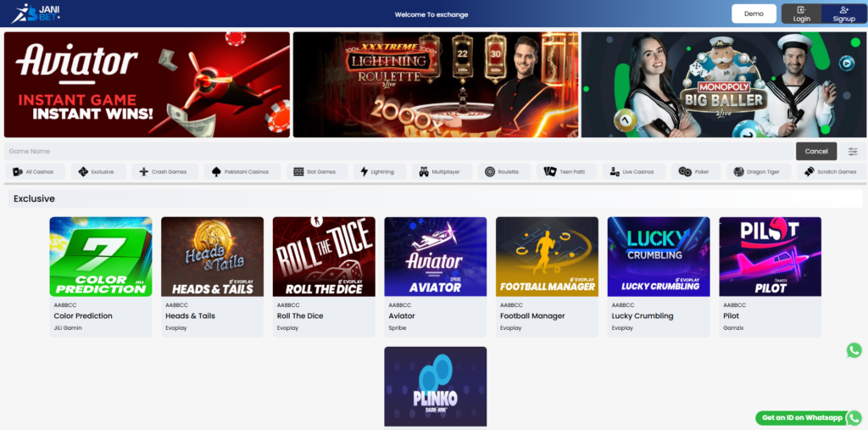The image size is (868, 430).
Task: Select the Lightning category
Action: click(377, 171)
